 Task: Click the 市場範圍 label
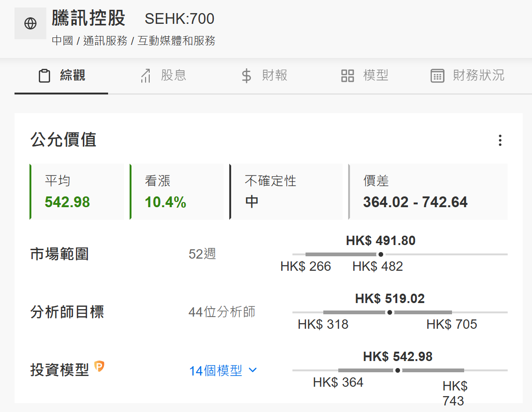(x=60, y=254)
